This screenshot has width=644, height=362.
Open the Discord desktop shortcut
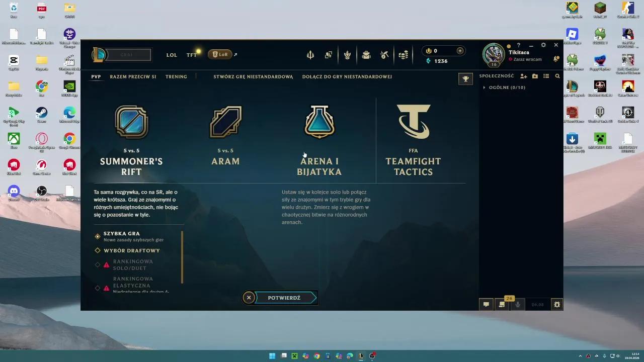[14, 193]
